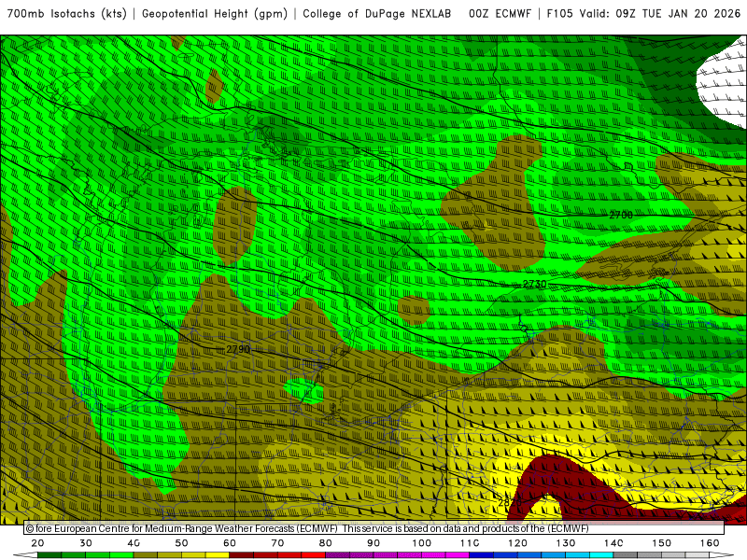This screenshot has height=560, width=747.
Task: Click the 50 value on the color scale
Action: [x=181, y=543]
